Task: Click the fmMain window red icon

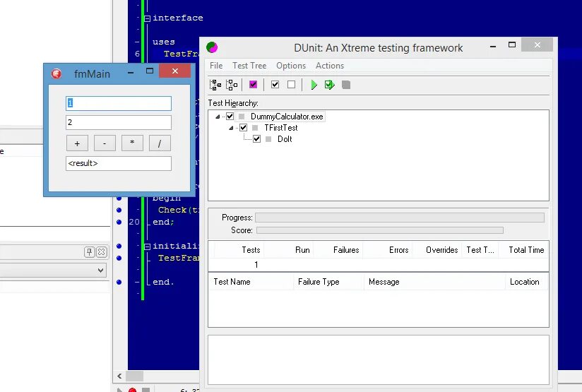Action: [x=57, y=73]
